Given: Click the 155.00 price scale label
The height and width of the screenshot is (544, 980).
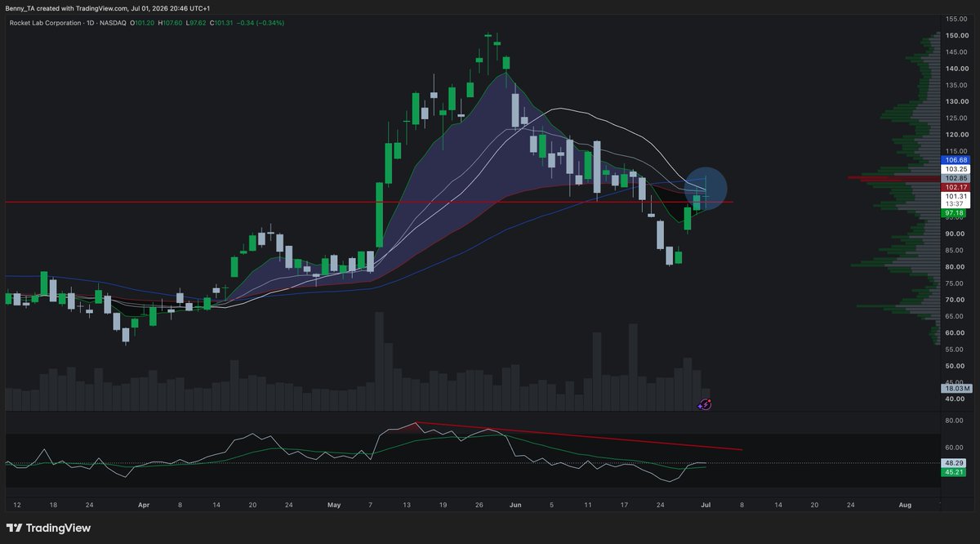Looking at the screenshot, I should pos(957,19).
